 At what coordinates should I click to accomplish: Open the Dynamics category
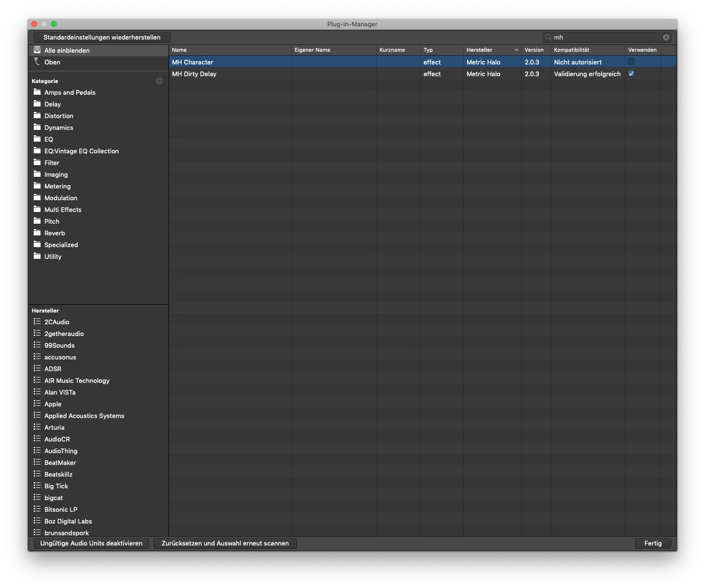click(x=59, y=127)
